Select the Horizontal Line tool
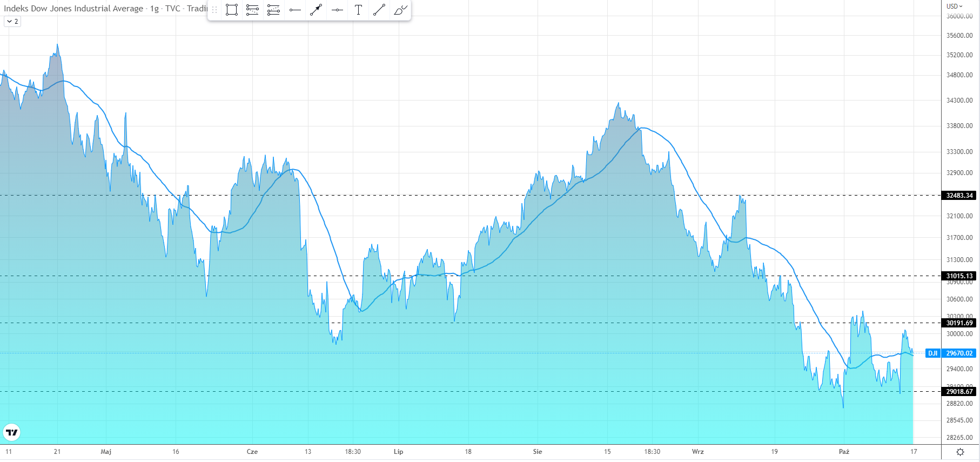The width and height of the screenshot is (980, 462). [x=337, y=10]
